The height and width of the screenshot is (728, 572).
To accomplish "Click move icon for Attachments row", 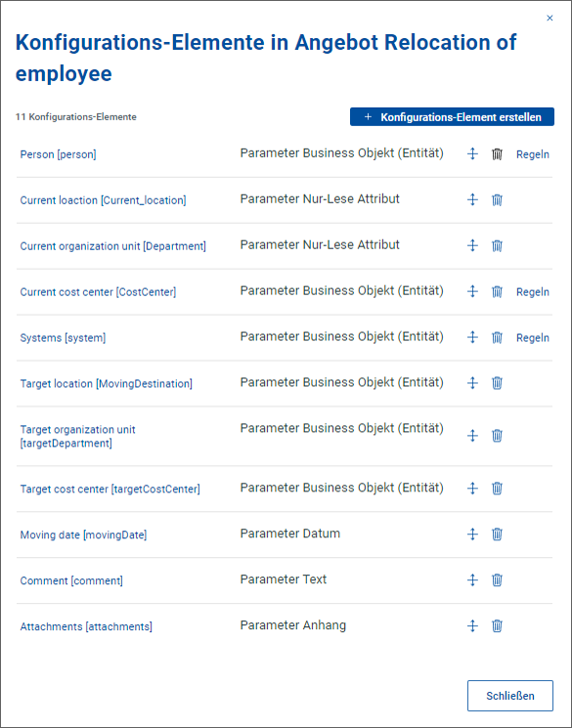I will point(472,625).
